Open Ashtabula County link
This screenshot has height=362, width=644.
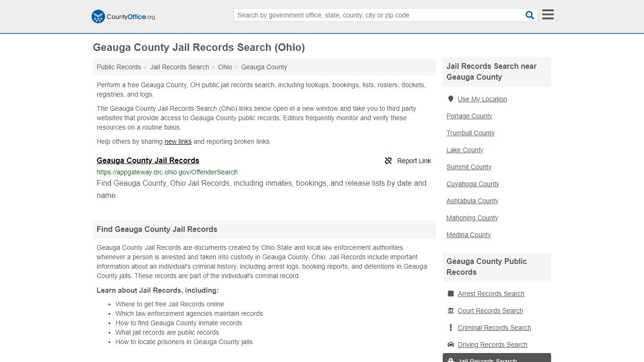point(472,201)
